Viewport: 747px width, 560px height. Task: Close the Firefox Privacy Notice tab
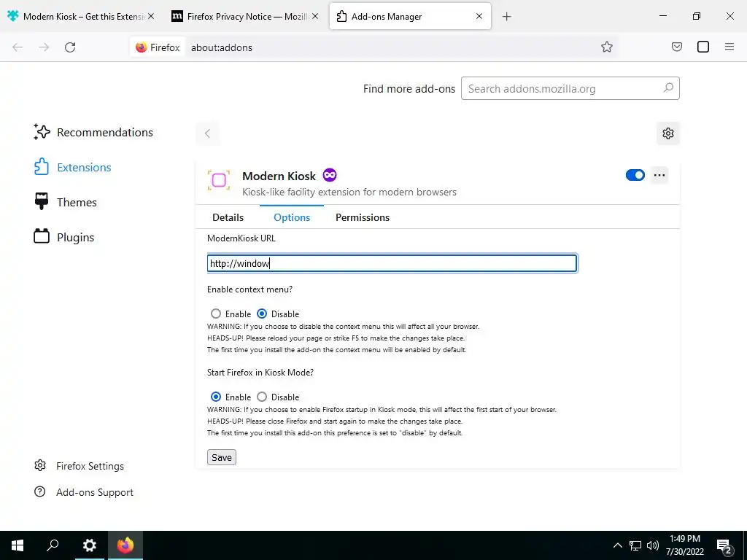(315, 16)
